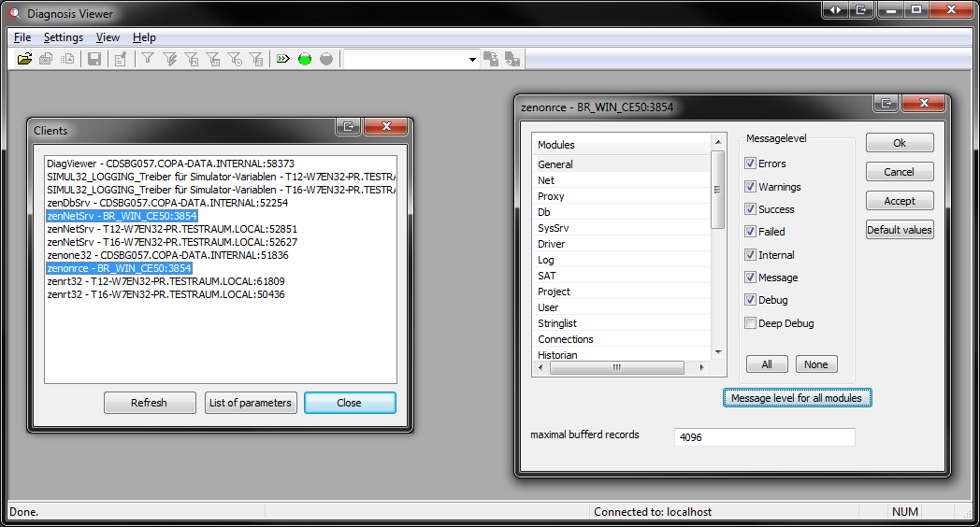Select the Proxy module row

pyautogui.click(x=623, y=196)
